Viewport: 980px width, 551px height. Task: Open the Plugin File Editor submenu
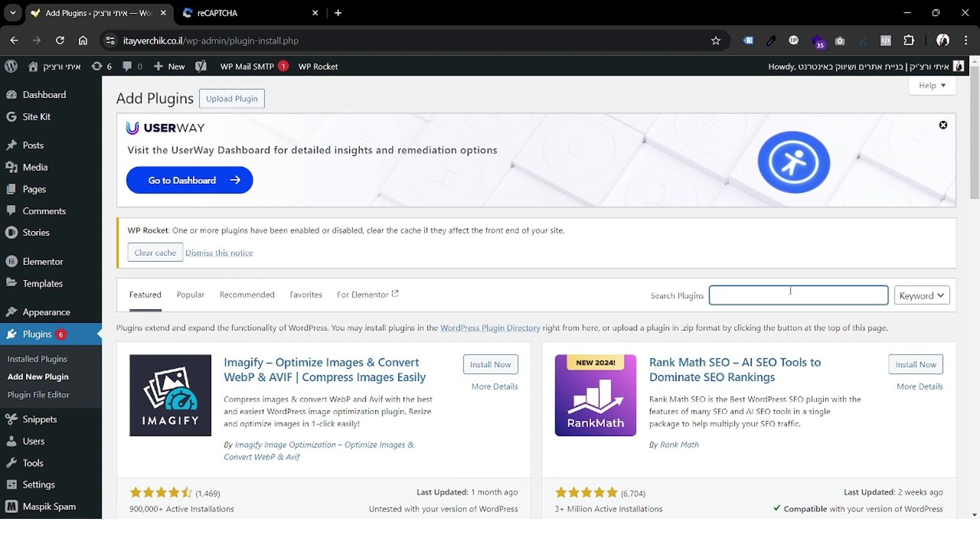coord(38,395)
